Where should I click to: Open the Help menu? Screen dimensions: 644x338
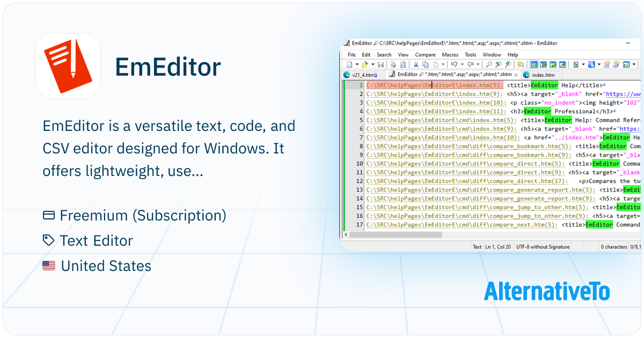point(513,55)
